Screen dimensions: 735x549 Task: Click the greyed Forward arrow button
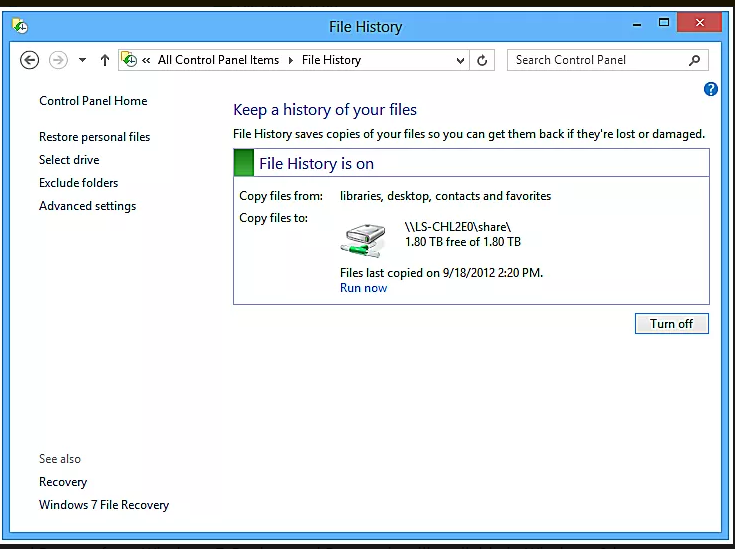pos(58,60)
